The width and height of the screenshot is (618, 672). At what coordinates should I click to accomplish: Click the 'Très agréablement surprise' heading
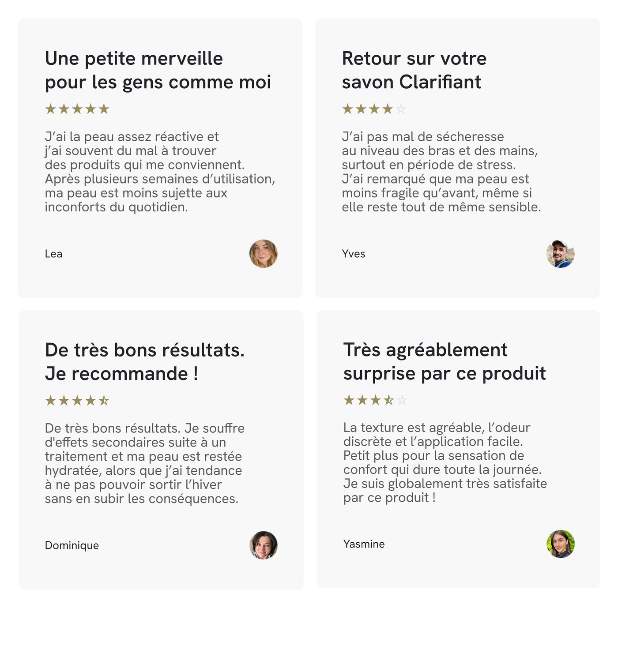point(445,361)
